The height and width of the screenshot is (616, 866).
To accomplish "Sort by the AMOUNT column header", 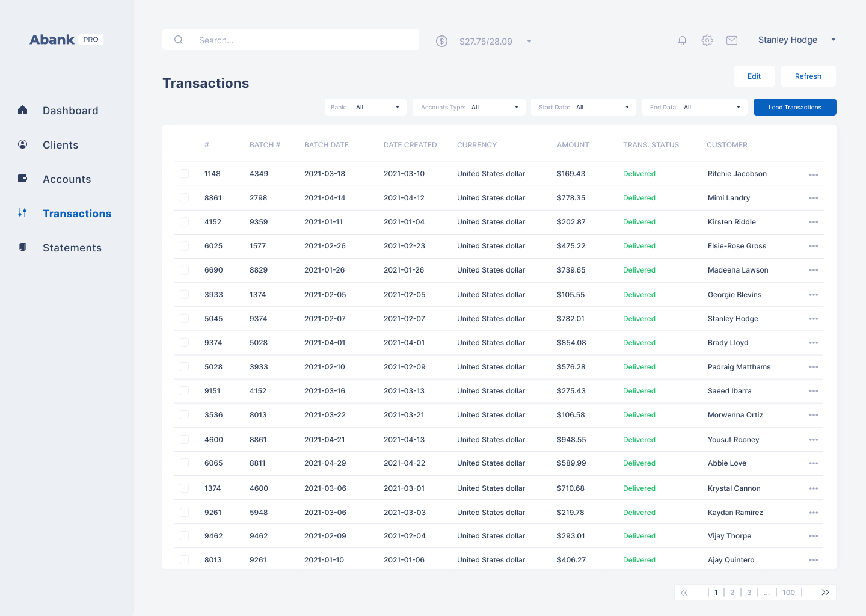I will (573, 145).
